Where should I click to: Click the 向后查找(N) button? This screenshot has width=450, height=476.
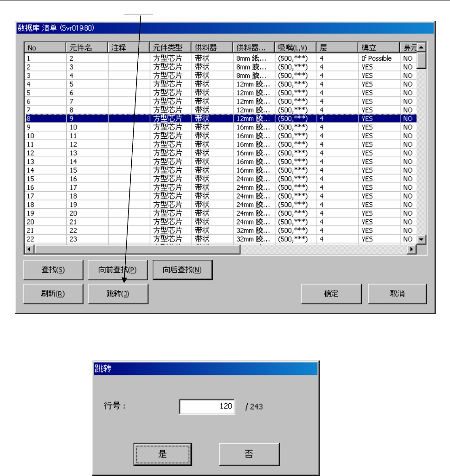182,270
